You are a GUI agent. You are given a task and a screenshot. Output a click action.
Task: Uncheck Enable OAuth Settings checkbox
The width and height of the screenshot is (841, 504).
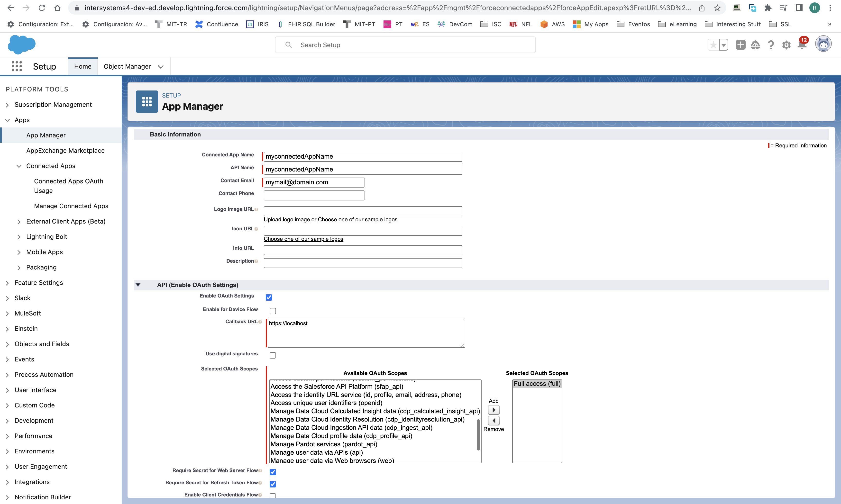269,297
